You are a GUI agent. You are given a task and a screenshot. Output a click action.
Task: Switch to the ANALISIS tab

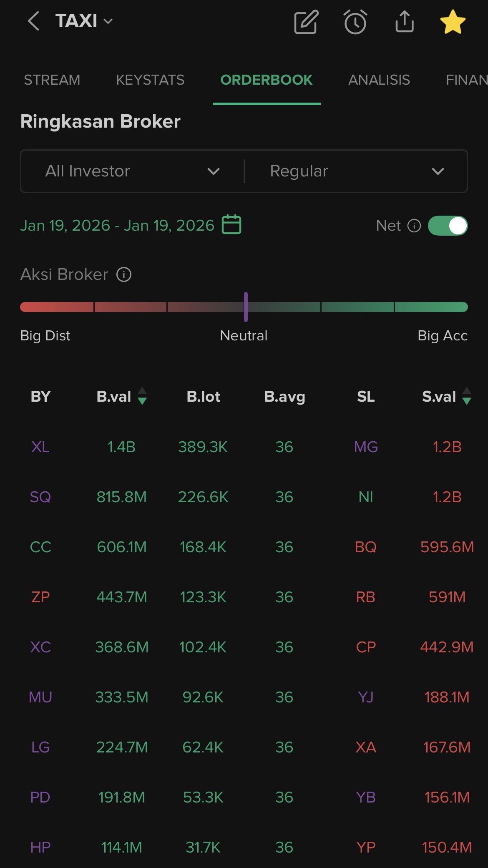tap(379, 80)
